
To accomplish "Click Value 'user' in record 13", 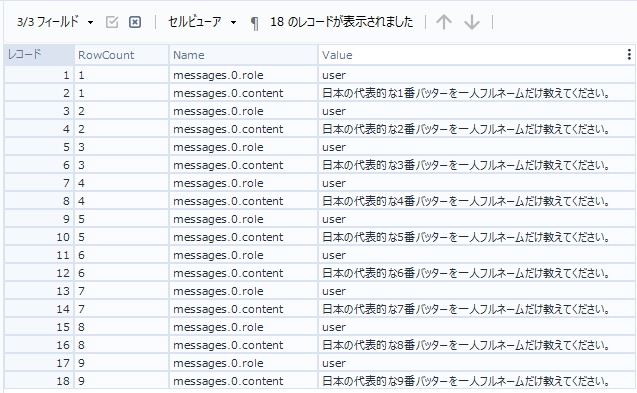I will tap(477, 291).
